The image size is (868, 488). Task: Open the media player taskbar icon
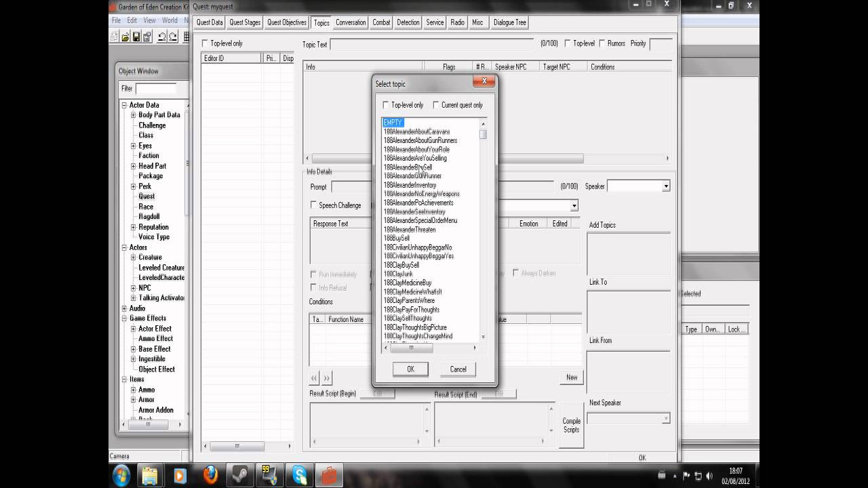(x=180, y=475)
